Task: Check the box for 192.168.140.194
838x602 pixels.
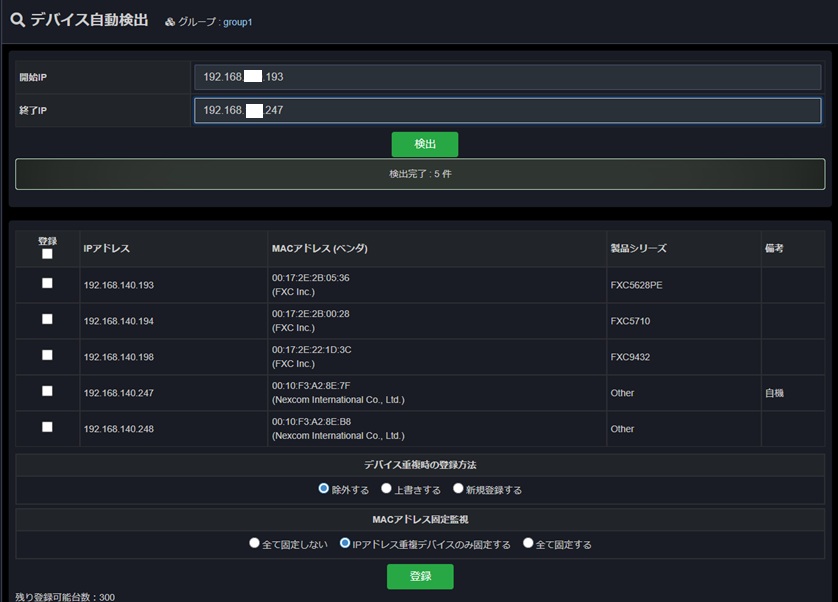Action: [47, 319]
